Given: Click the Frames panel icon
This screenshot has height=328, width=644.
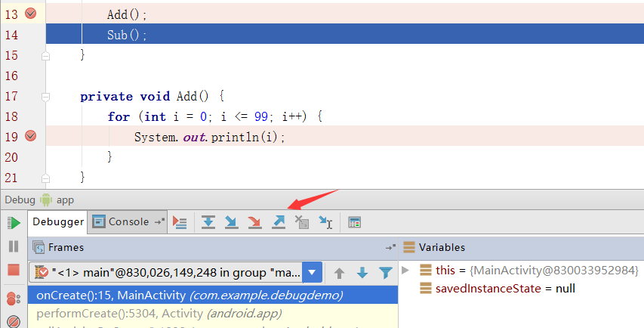Looking at the screenshot, I should coord(39,247).
